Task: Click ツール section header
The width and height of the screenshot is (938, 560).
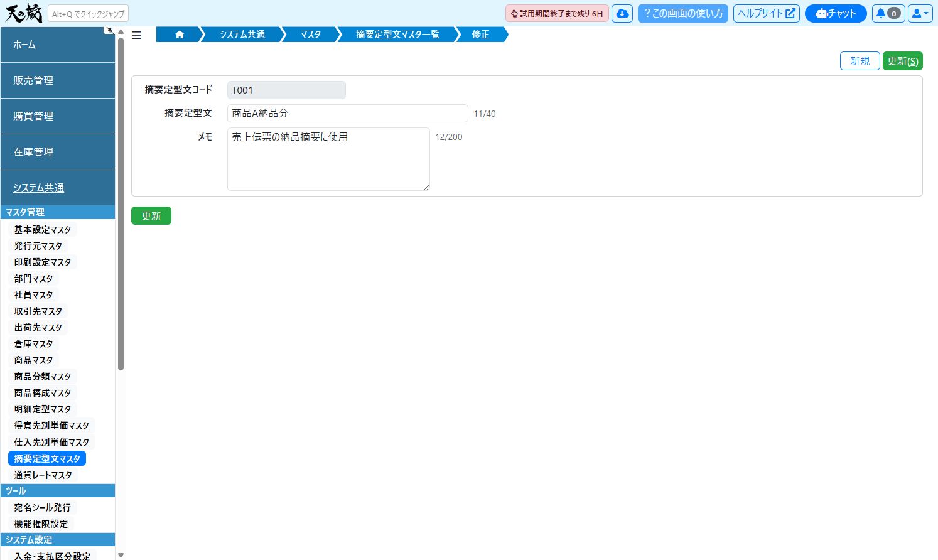Action: [58, 491]
